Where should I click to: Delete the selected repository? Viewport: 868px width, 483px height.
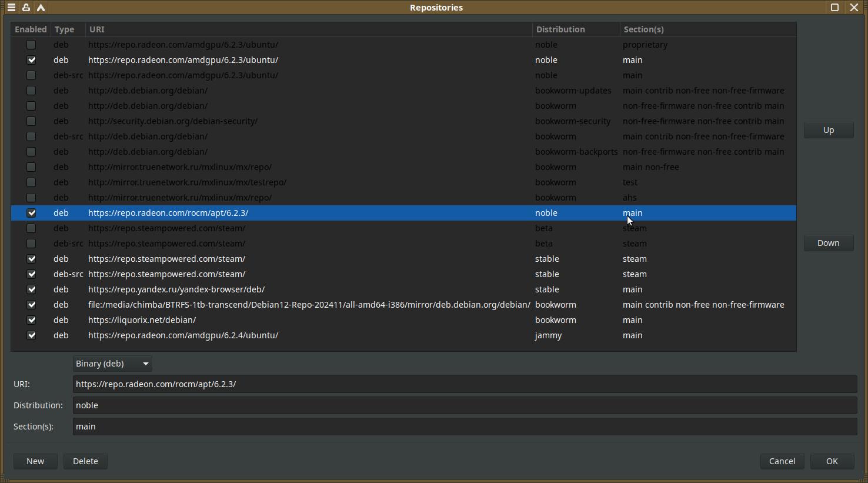pyautogui.click(x=85, y=461)
